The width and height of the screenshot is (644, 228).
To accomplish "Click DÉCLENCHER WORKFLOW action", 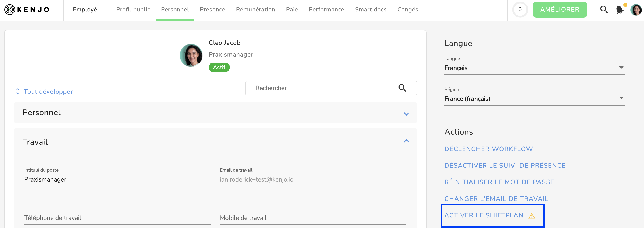I will (x=488, y=149).
